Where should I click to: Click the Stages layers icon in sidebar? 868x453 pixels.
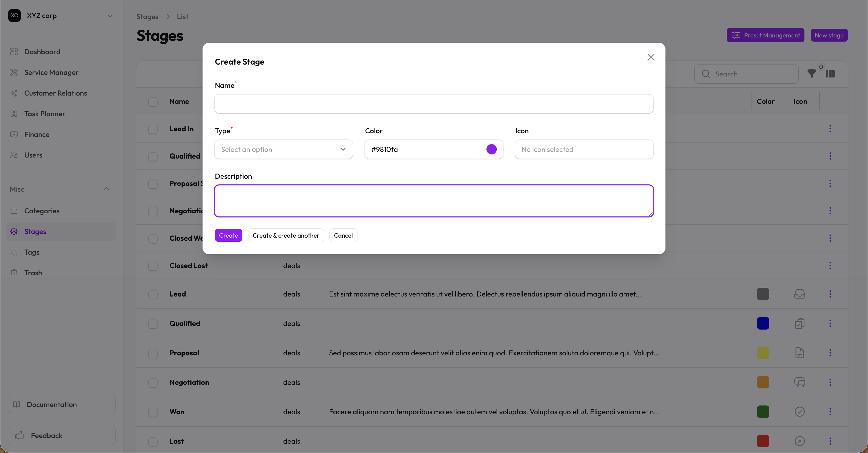tap(14, 231)
